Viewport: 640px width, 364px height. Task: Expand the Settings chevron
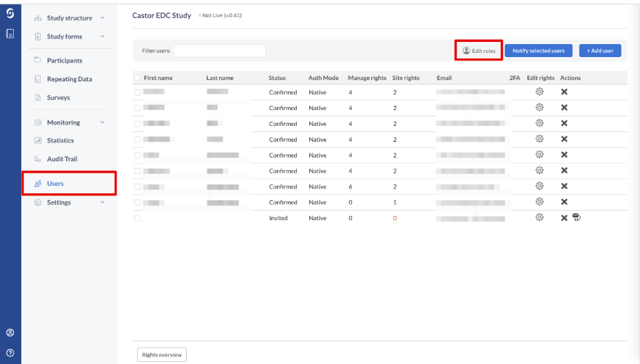pyautogui.click(x=103, y=202)
